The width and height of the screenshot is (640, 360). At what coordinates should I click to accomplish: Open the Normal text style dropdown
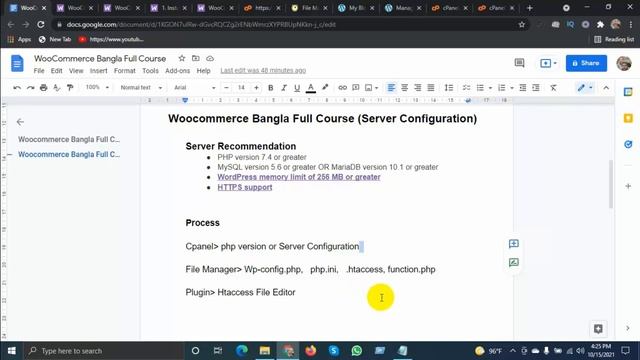141,87
